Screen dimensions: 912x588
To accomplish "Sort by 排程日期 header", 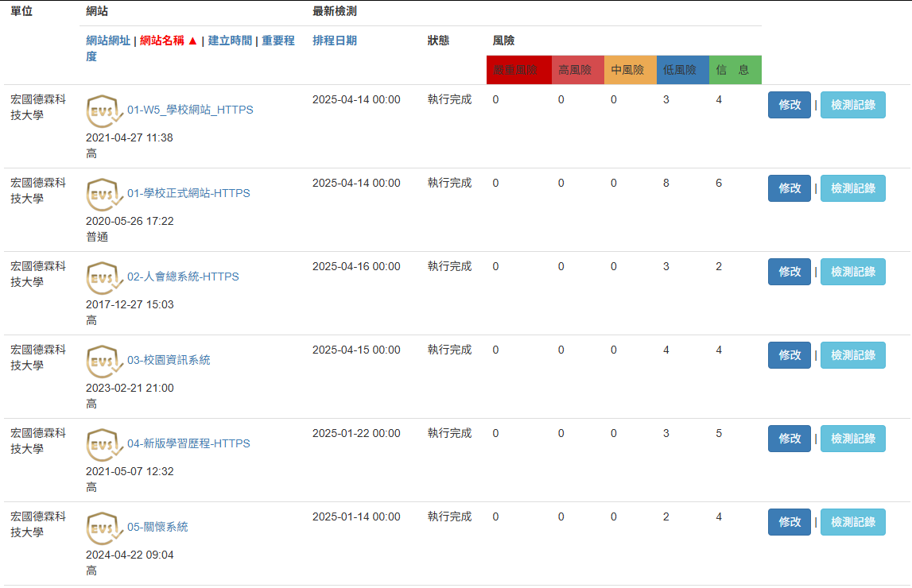I will [x=335, y=41].
